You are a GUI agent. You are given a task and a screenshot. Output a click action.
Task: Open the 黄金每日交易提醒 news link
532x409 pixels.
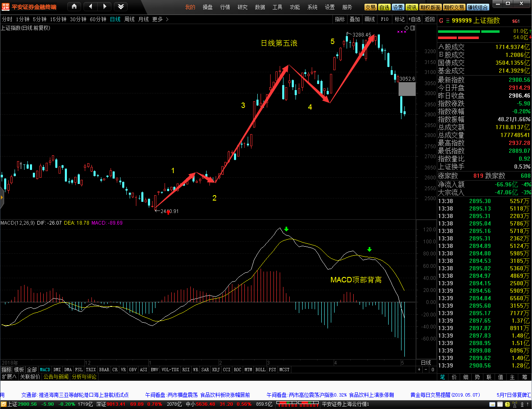445,395
